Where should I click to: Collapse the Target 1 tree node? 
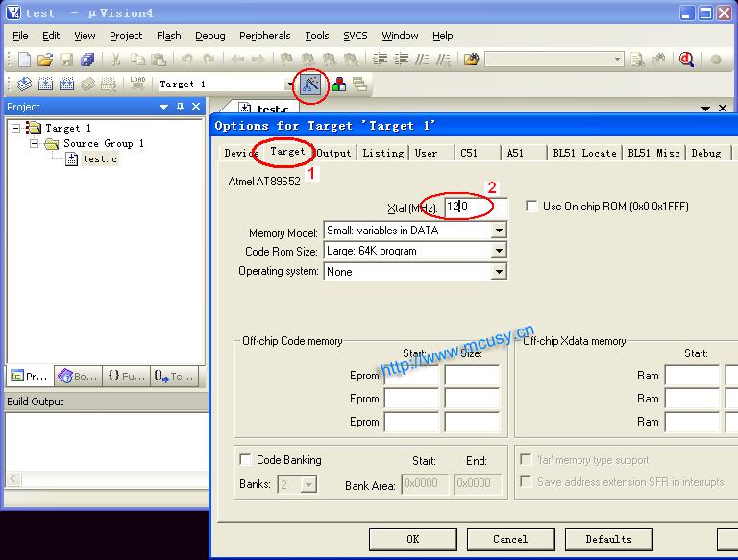click(16, 128)
